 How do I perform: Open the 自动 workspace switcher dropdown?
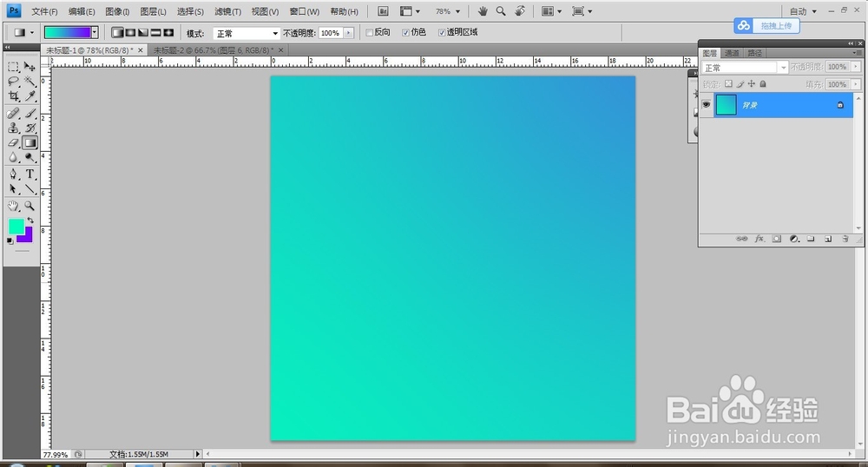(x=803, y=11)
